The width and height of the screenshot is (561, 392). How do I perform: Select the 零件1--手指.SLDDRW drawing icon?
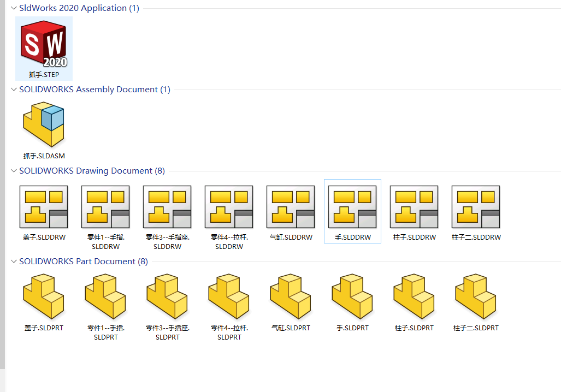[x=105, y=207]
